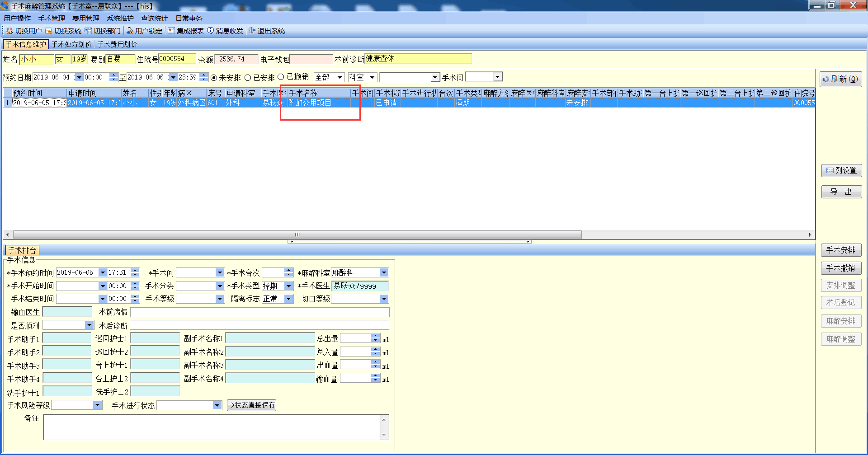This screenshot has height=455, width=868.
Task: Click the 用户锁定 toolbar icon
Action: pyautogui.click(x=130, y=31)
